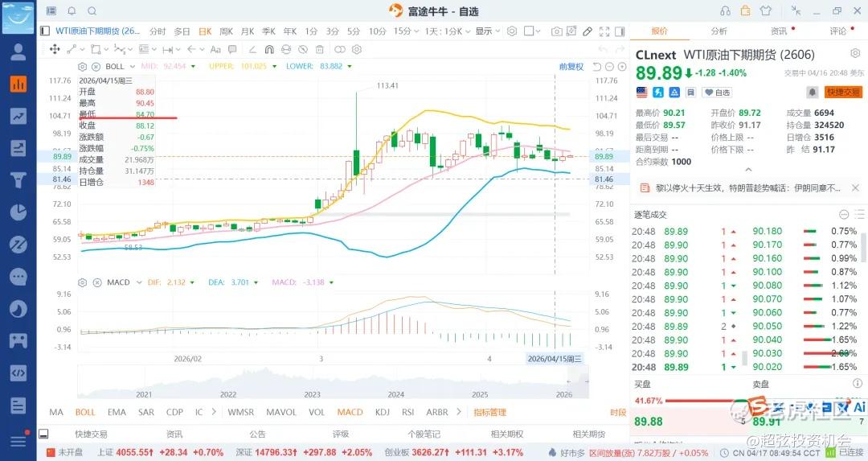Select the text annotation Aa tool
The height and width of the screenshot is (461, 868).
coord(215,49)
